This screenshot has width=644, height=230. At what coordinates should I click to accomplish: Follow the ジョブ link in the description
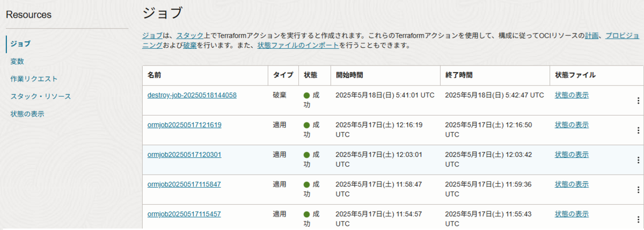[152, 35]
